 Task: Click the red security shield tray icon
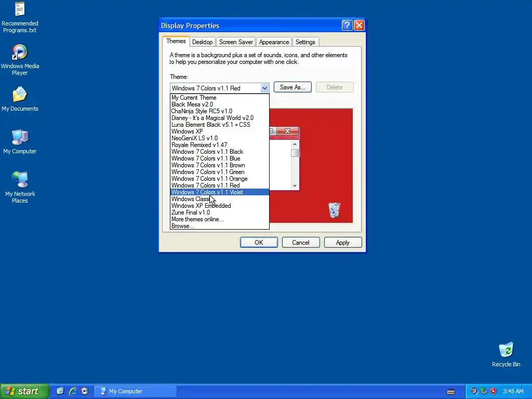(494, 391)
